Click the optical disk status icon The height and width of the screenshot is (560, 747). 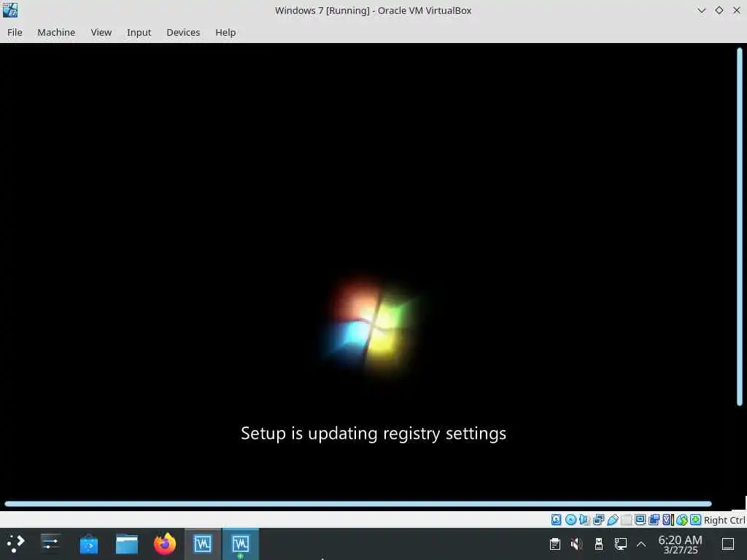coord(570,519)
